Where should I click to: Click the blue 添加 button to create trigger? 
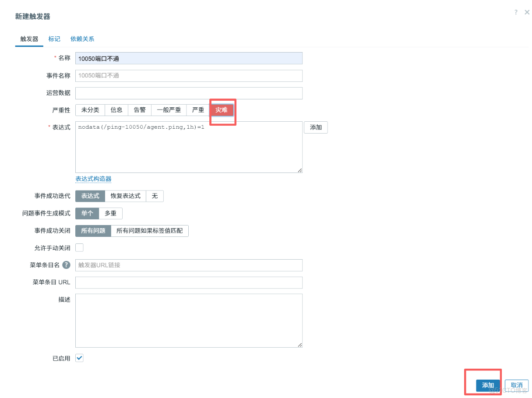click(x=488, y=385)
